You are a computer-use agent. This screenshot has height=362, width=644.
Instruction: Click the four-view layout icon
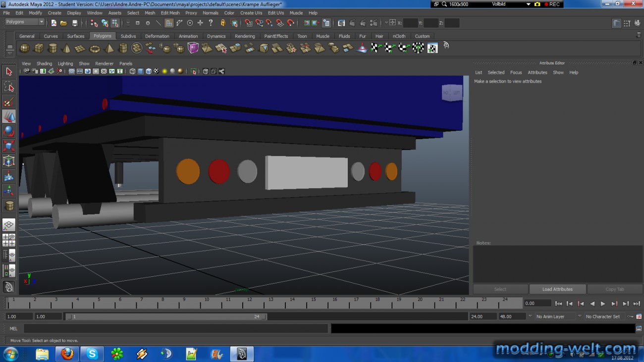(x=9, y=240)
